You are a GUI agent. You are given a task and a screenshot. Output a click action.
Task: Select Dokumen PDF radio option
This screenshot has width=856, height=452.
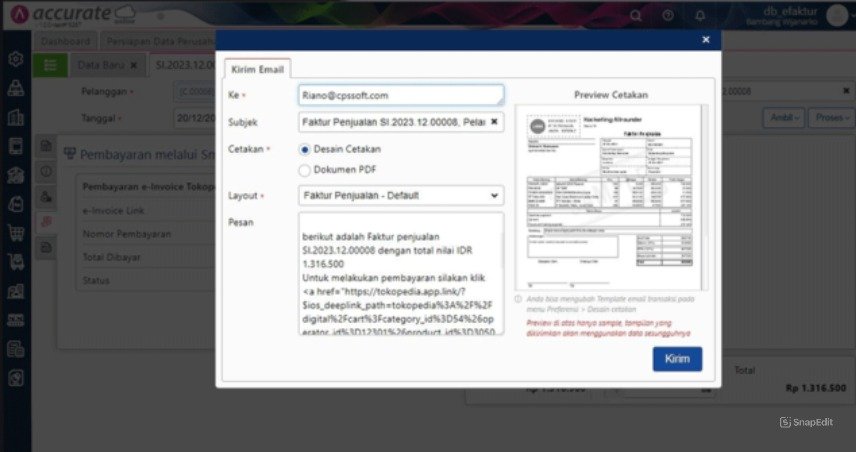[x=305, y=170]
